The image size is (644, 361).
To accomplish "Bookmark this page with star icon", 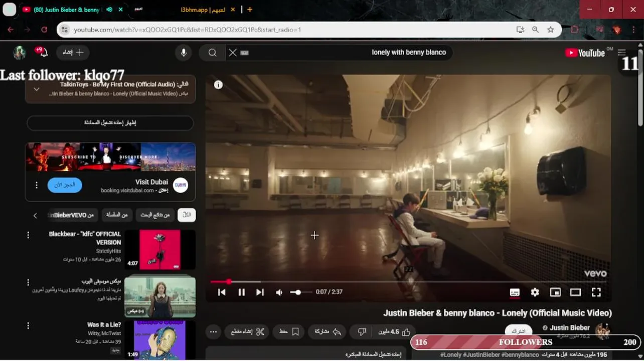I will [551, 30].
